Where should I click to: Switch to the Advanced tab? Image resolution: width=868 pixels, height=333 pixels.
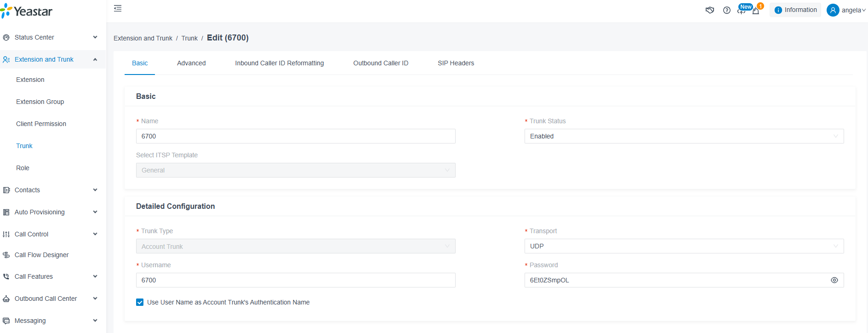coord(191,63)
